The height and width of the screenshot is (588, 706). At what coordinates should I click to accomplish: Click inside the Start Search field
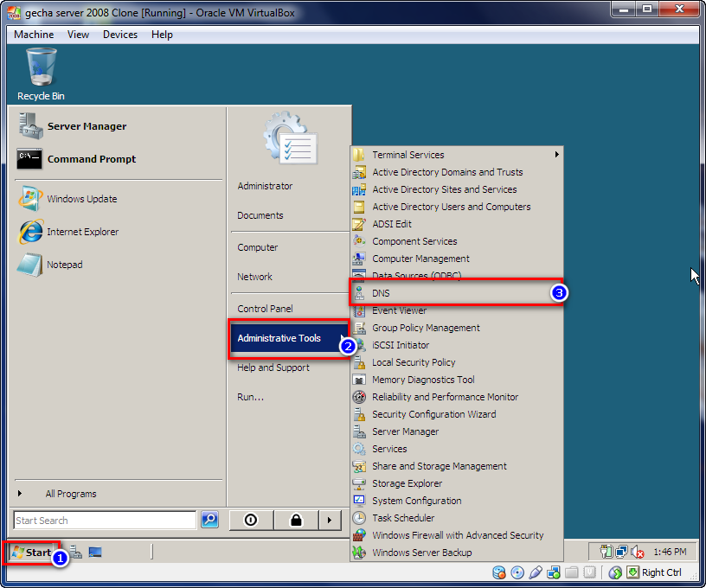pos(105,520)
